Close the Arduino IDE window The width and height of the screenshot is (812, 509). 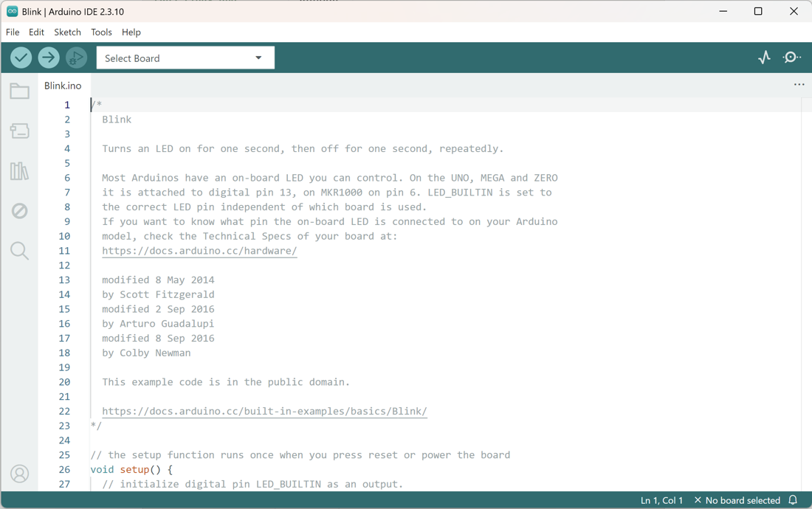tap(794, 11)
